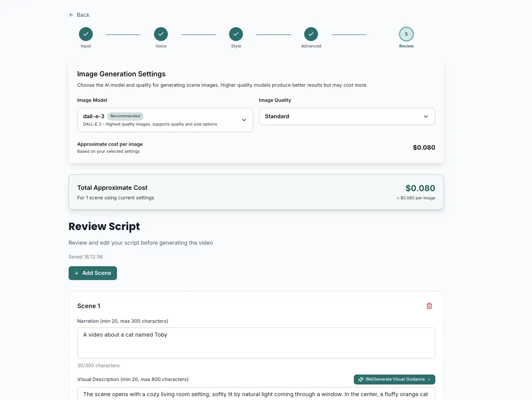Click the Advanced step label

(x=311, y=46)
